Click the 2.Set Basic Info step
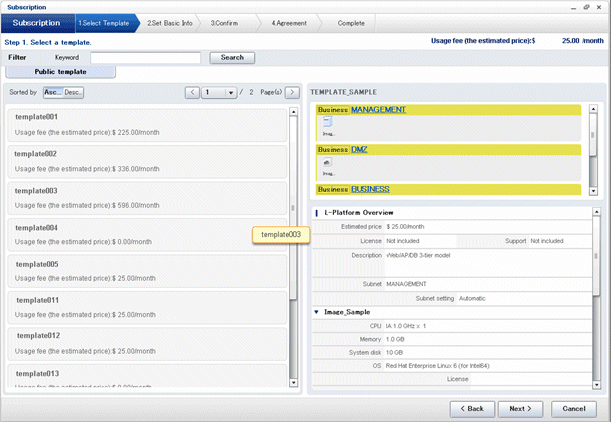Screen dimensions: 611x422 tap(169, 22)
